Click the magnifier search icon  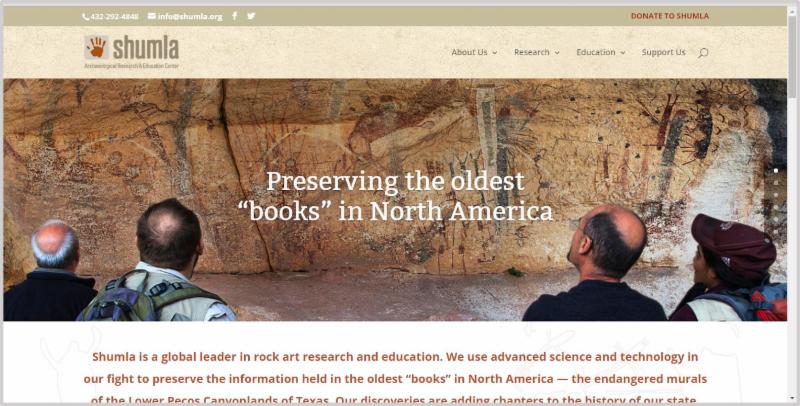coord(703,53)
